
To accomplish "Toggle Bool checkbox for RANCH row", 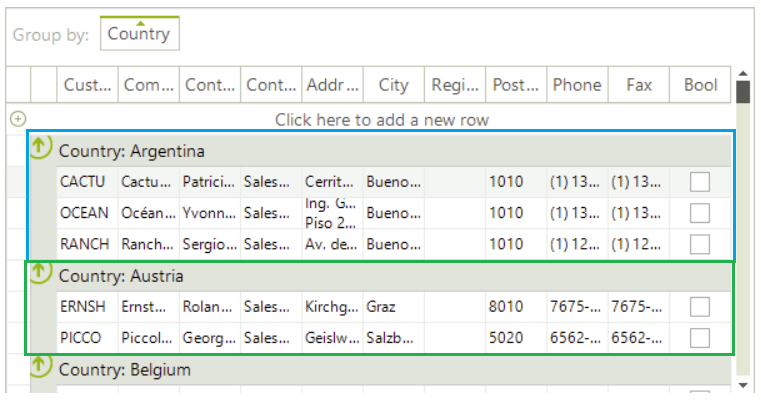I will click(700, 244).
